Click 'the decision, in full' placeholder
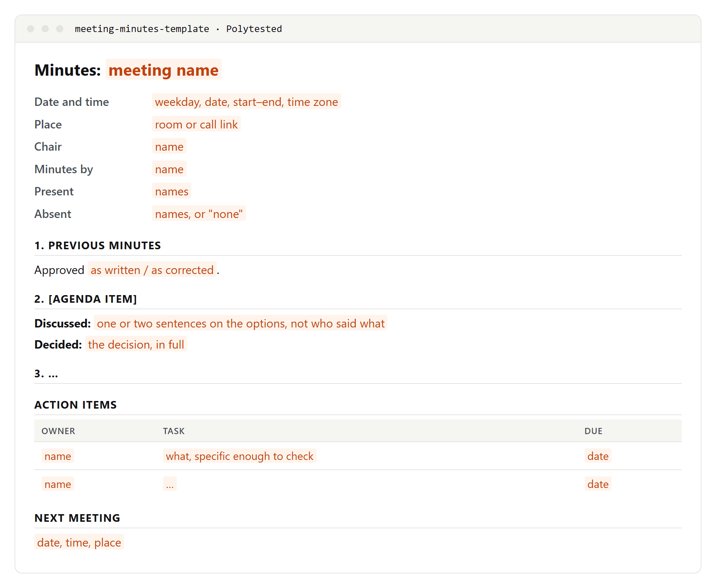 pos(136,344)
